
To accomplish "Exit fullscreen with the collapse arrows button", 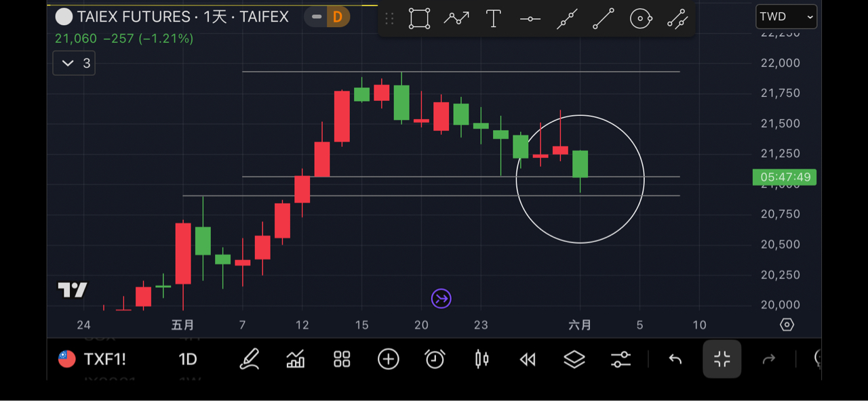I will 722,359.
